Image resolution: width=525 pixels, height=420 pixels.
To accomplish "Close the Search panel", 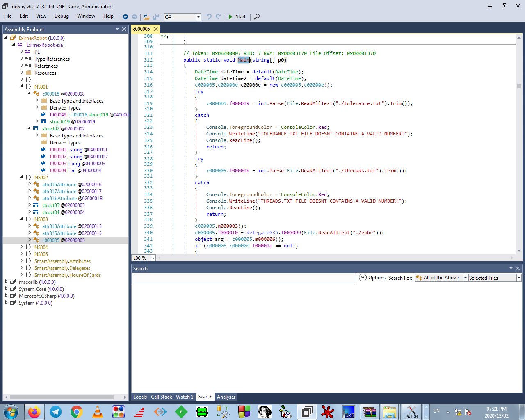I will [518, 268].
